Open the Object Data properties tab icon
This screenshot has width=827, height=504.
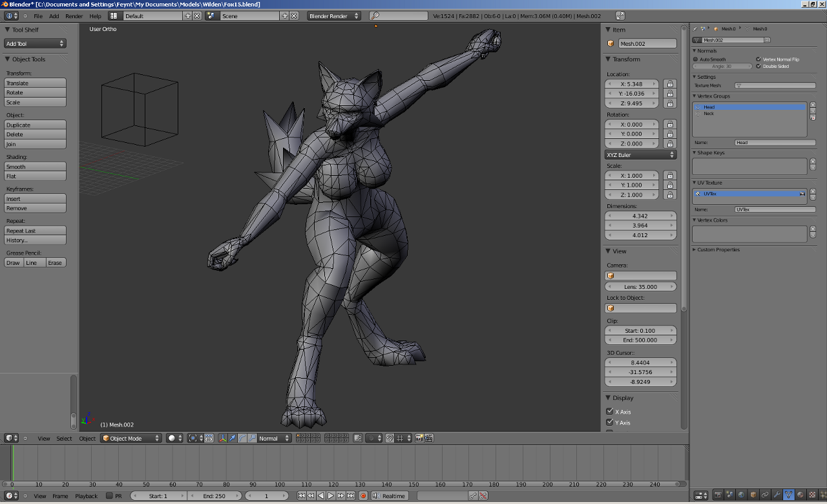(788, 494)
